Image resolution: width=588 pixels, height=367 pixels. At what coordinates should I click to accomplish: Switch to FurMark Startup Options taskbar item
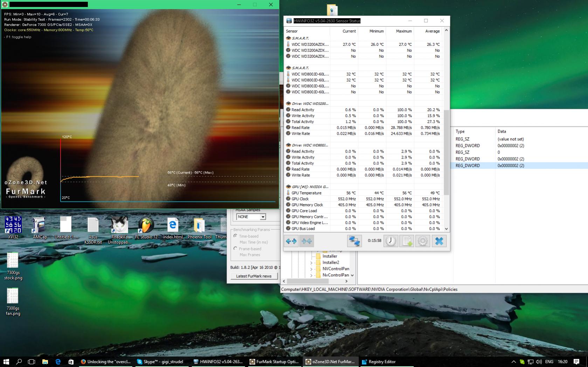tap(274, 362)
